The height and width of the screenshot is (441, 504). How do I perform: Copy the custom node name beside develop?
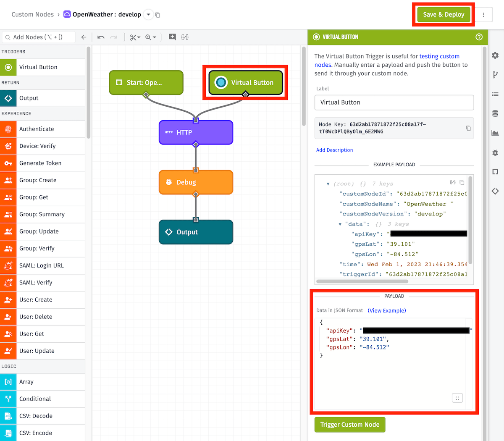tap(158, 15)
